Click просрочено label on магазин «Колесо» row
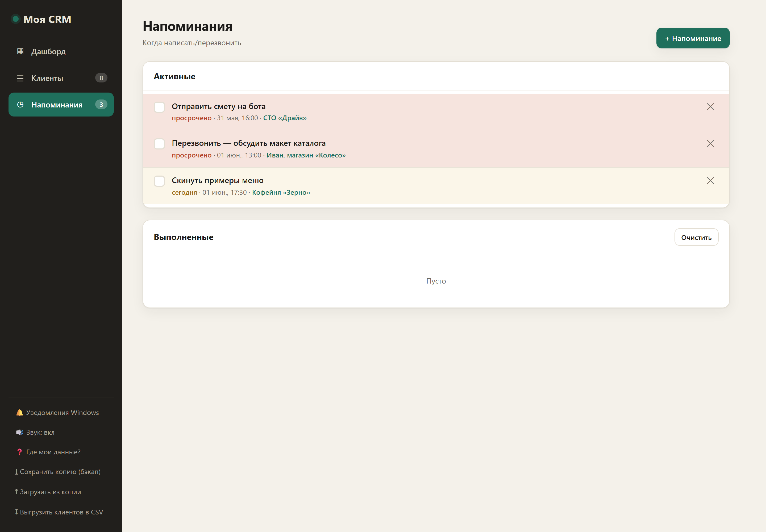766x532 pixels. (192, 155)
